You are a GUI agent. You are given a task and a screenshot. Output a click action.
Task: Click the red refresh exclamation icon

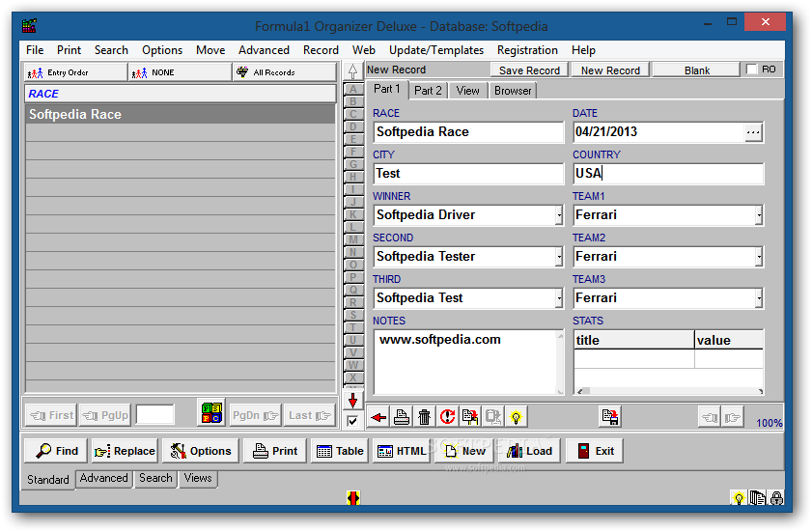coord(447,417)
